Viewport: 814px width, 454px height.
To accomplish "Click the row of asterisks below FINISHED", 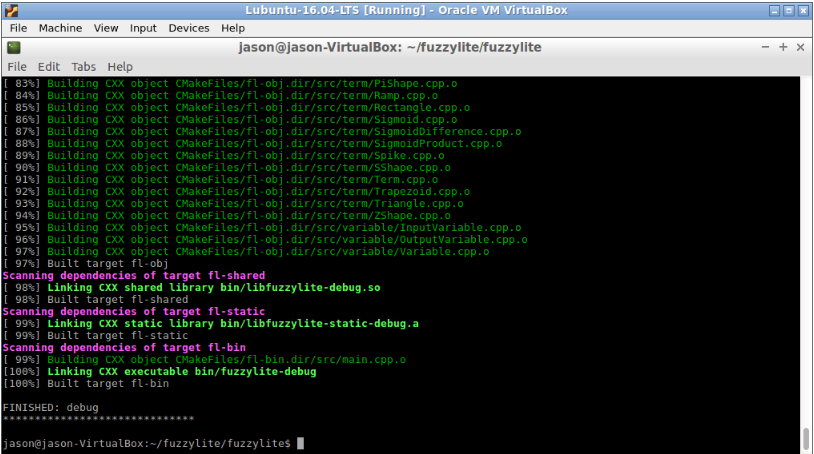I will (99, 419).
